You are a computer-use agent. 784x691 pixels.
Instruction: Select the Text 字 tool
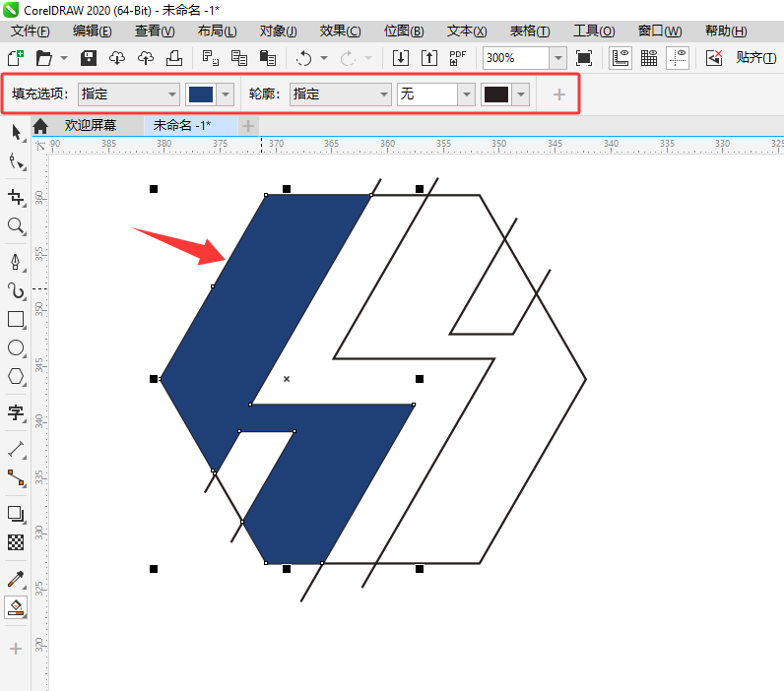click(17, 413)
